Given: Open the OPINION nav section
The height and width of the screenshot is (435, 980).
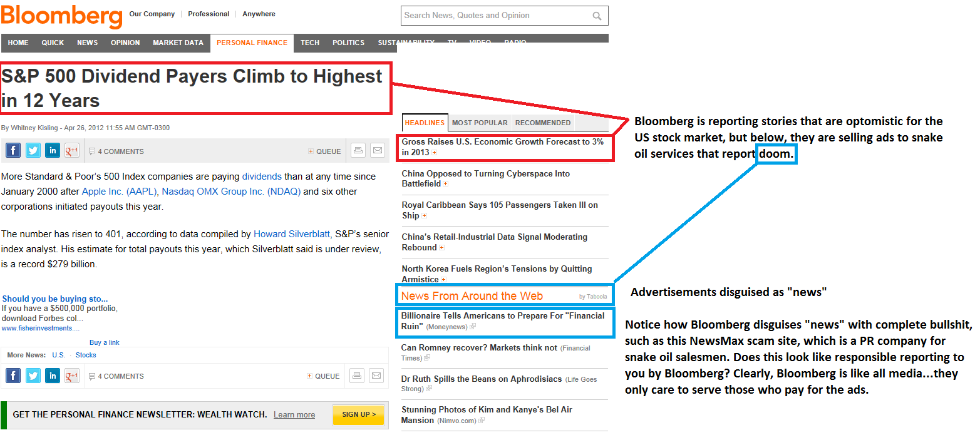Looking at the screenshot, I should [x=125, y=43].
